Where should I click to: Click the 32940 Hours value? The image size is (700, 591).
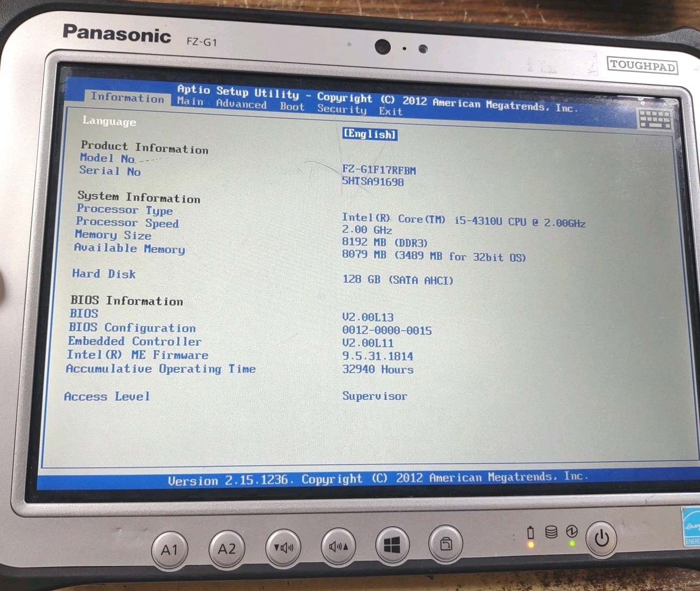coord(378,369)
